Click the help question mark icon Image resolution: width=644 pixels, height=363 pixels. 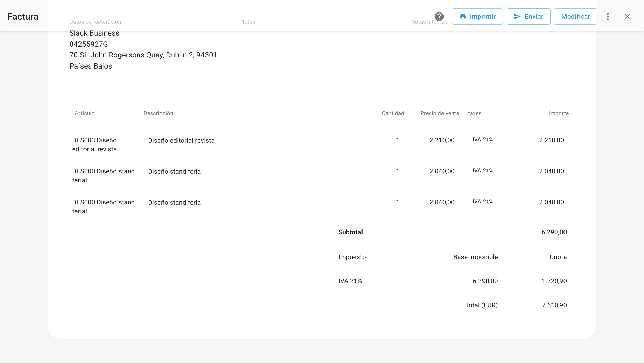[439, 17]
